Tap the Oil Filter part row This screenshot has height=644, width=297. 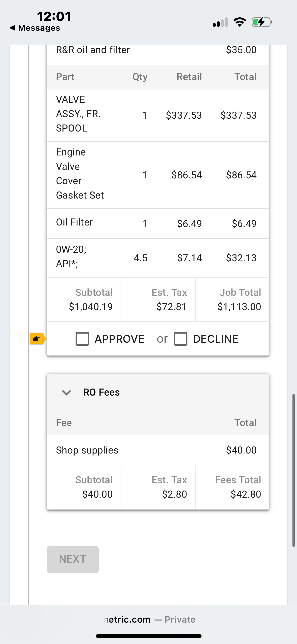pos(158,223)
